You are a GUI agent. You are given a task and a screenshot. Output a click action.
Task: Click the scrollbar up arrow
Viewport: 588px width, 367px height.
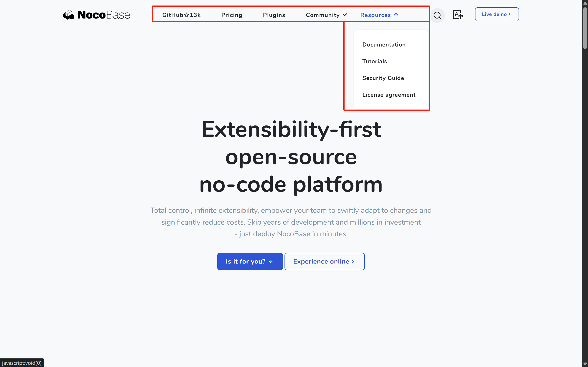[x=585, y=3]
